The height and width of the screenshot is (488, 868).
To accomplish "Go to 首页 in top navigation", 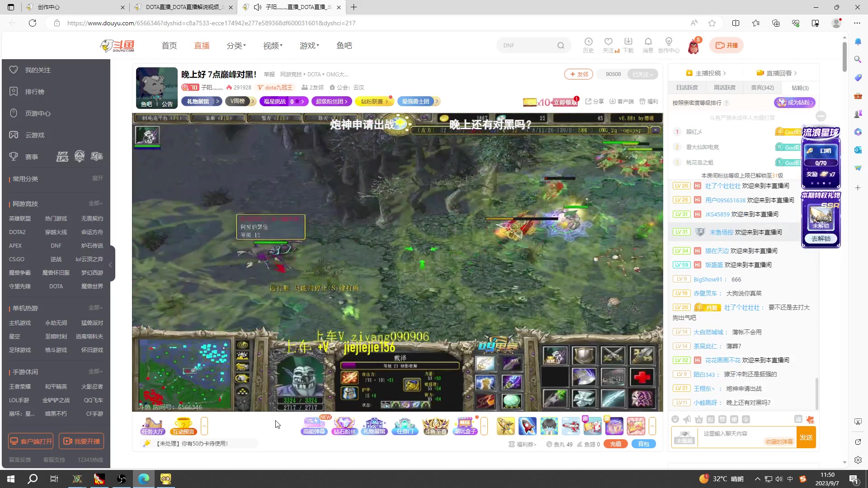I will [x=169, y=46].
